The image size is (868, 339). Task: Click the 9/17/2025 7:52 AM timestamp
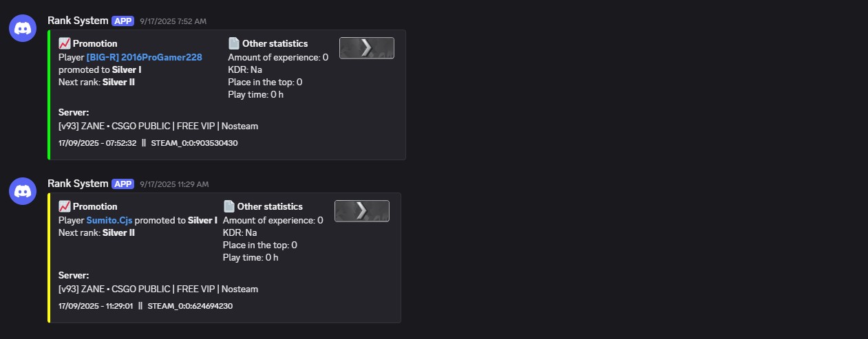[x=173, y=21]
